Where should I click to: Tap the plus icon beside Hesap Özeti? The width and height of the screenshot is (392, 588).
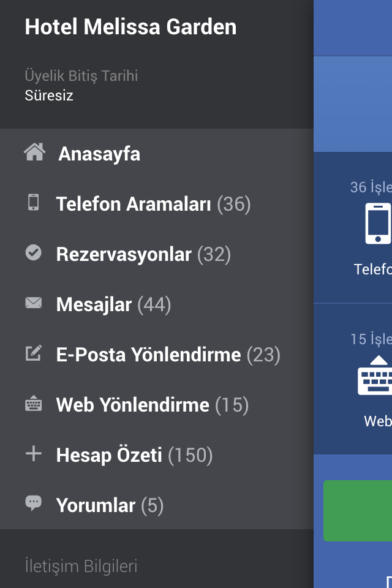(34, 453)
